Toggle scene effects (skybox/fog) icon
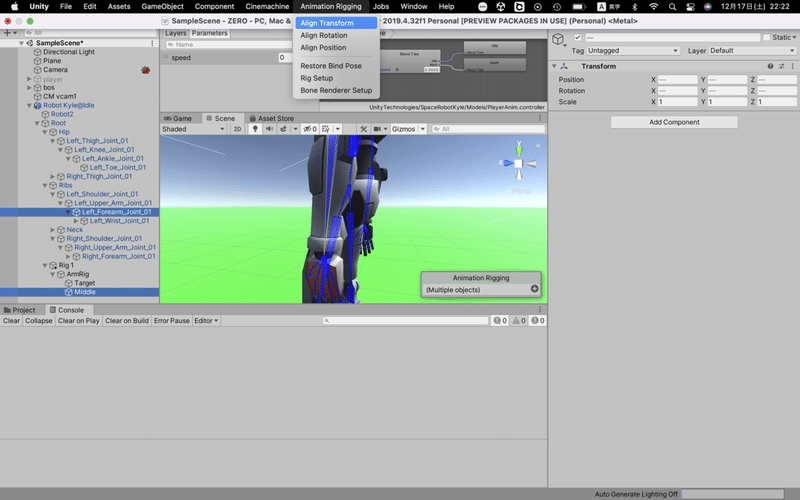Image resolution: width=800 pixels, height=500 pixels. tap(283, 129)
